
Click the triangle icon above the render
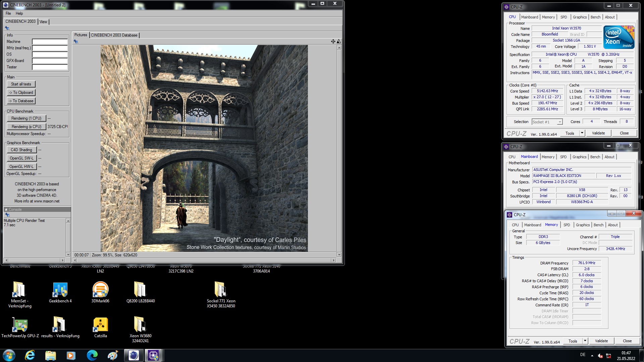pyautogui.click(x=339, y=42)
